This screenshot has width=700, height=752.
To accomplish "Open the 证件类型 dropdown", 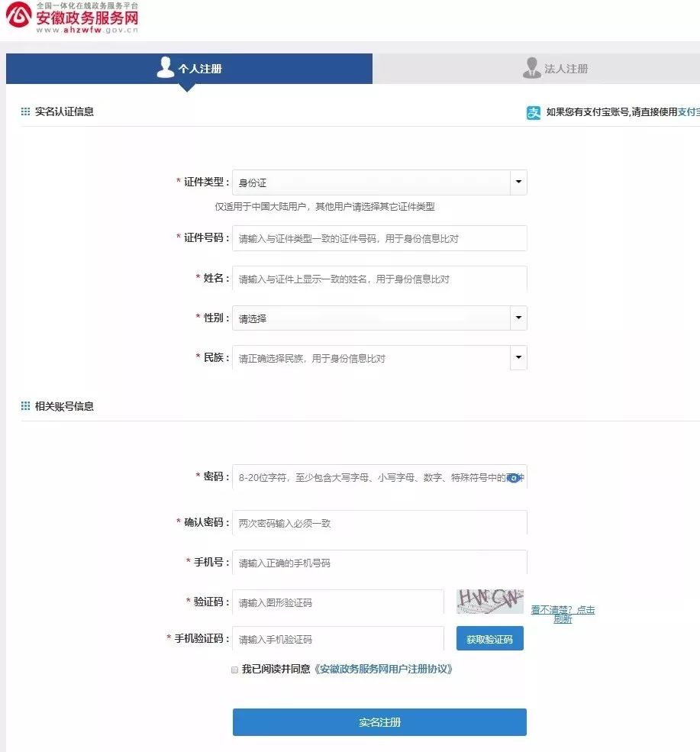I will [518, 182].
